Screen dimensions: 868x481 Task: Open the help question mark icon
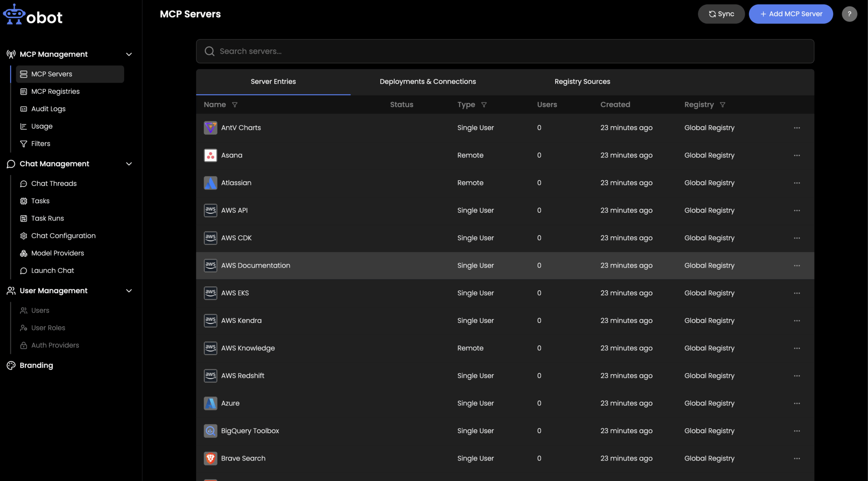coord(849,14)
